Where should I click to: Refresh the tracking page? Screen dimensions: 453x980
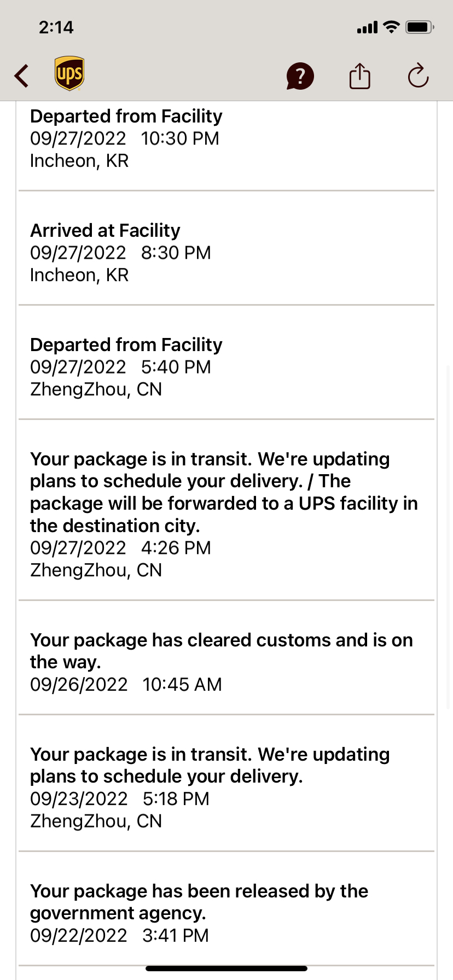418,75
